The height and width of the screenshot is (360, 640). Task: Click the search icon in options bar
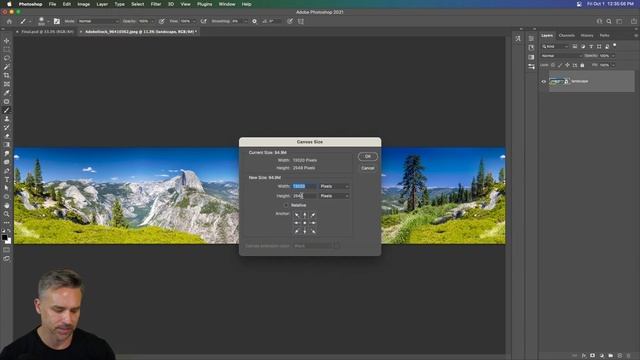609,21
